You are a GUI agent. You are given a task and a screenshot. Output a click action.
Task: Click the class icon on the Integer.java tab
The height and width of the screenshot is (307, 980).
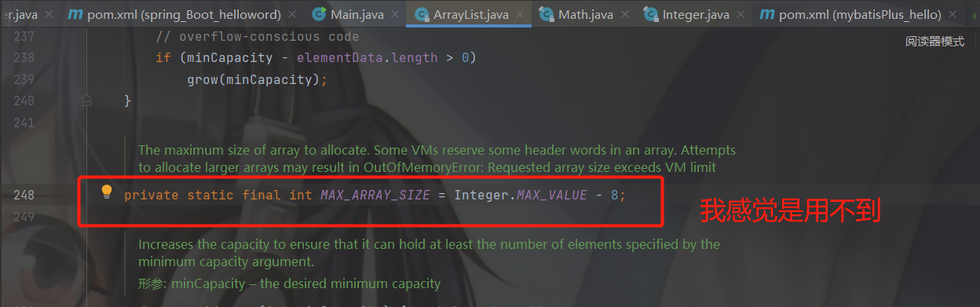click(x=650, y=14)
